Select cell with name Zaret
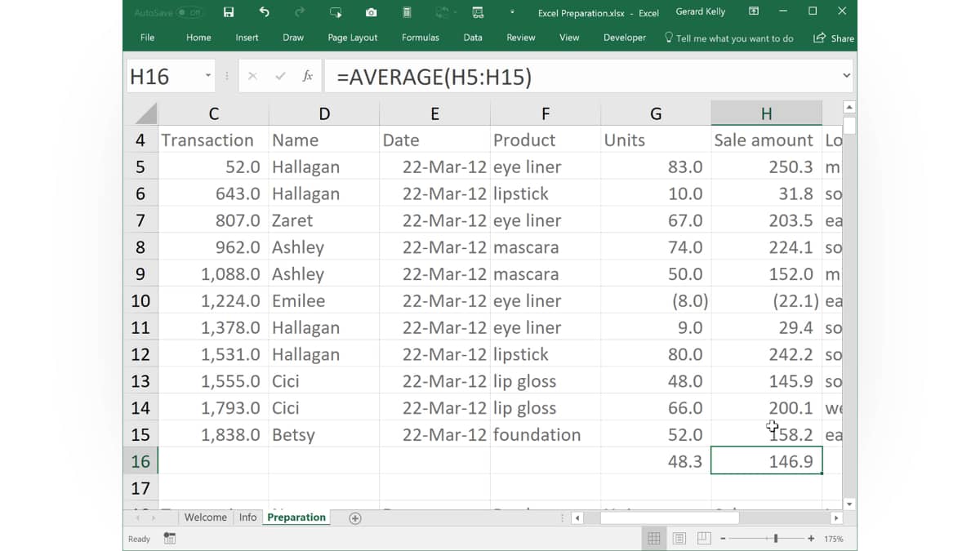Viewport: 980px width, 551px height. click(324, 220)
